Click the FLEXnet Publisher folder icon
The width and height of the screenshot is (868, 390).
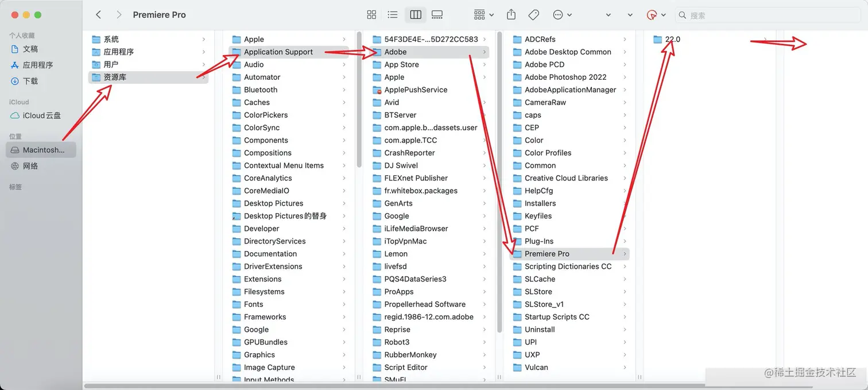(x=377, y=178)
